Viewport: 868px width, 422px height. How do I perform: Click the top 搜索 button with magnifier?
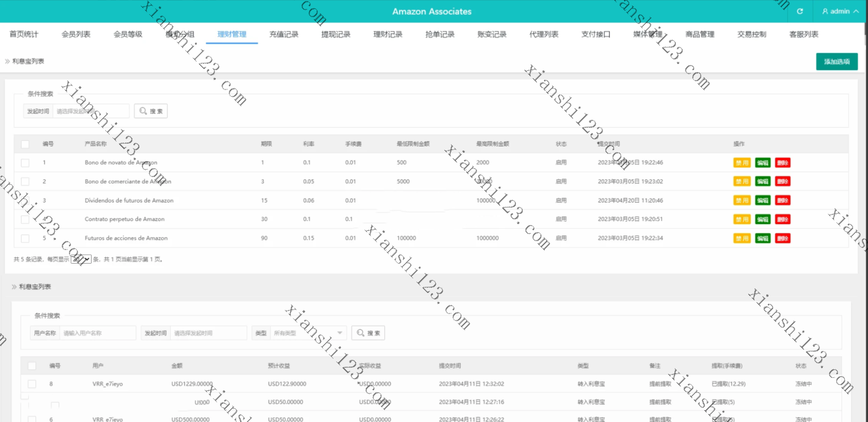[x=151, y=111]
